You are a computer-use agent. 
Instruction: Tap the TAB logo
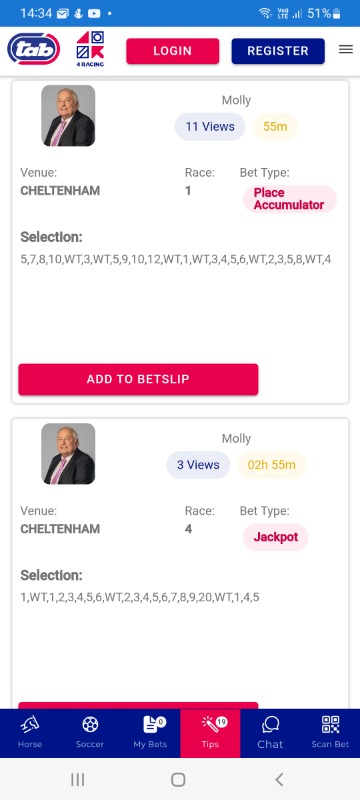pos(34,49)
